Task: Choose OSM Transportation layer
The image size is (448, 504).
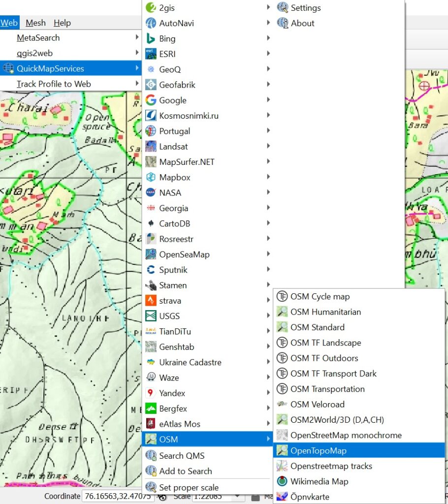Action: 359,389
